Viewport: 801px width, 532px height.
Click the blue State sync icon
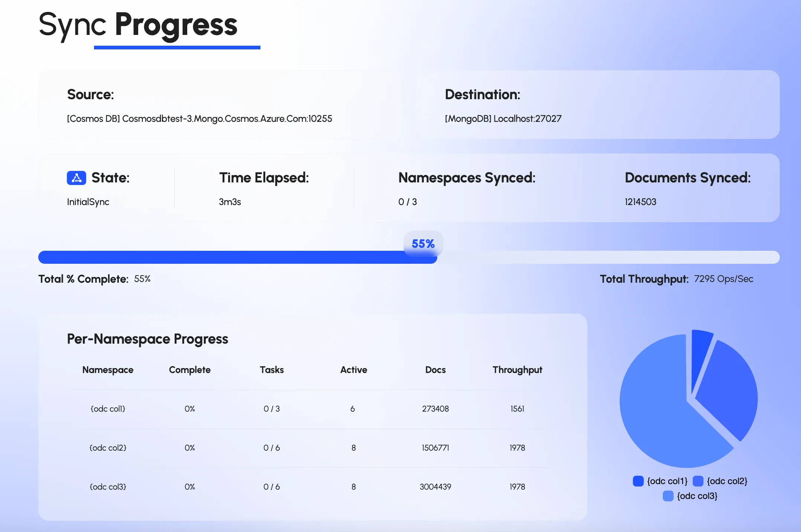[x=77, y=178]
